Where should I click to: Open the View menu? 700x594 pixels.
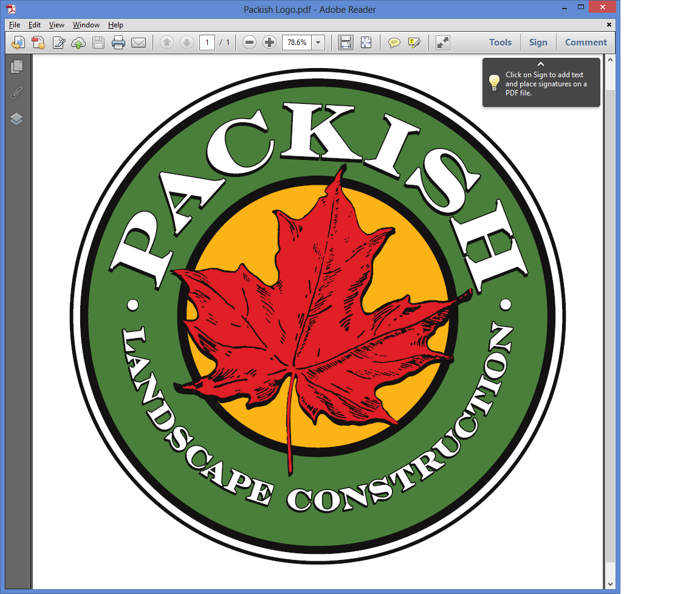[57, 25]
